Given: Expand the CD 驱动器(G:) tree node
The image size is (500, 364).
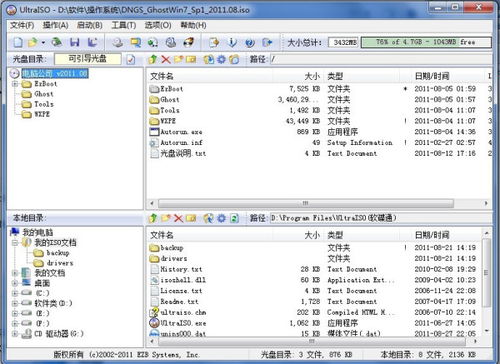Looking at the screenshot, I should pos(15,333).
